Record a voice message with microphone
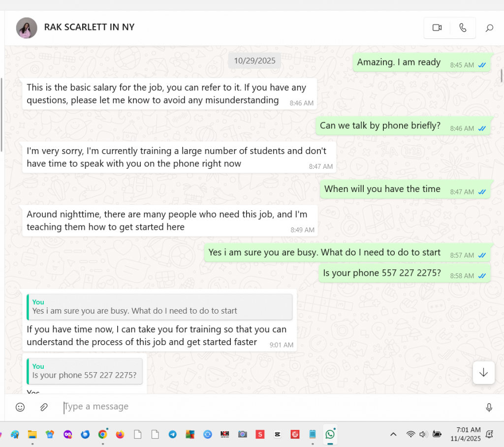Image resolution: width=504 pixels, height=447 pixels. (x=489, y=407)
